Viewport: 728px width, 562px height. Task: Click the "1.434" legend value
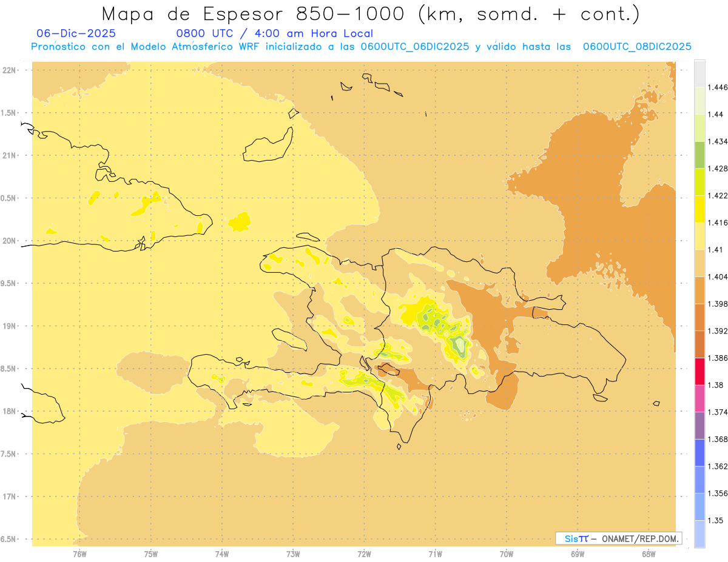pos(718,141)
